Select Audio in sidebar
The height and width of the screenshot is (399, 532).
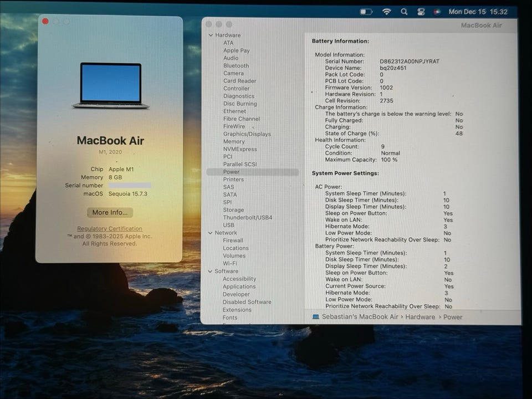[231, 58]
